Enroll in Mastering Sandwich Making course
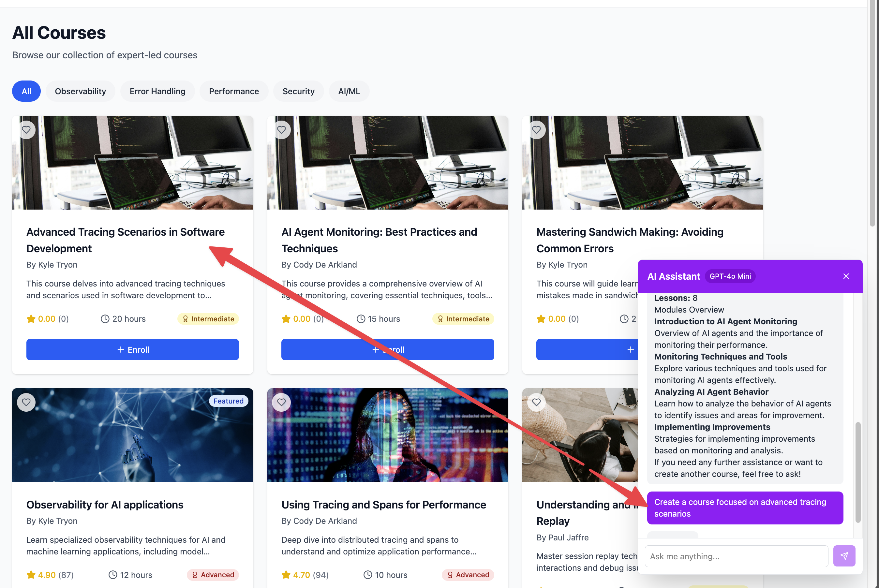Viewport: 879px width, 588px height. point(587,349)
